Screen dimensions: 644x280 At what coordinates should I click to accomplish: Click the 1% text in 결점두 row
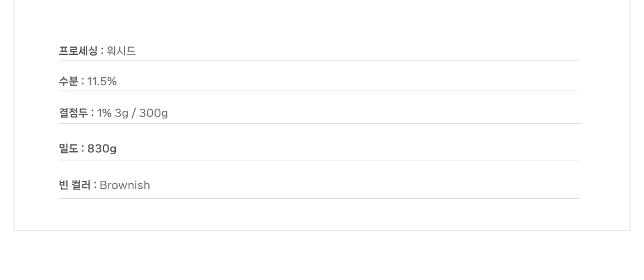click(104, 113)
